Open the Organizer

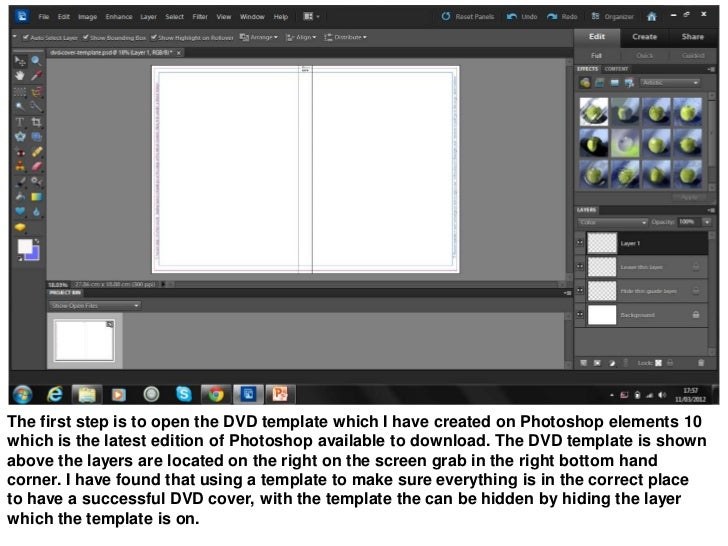point(612,17)
